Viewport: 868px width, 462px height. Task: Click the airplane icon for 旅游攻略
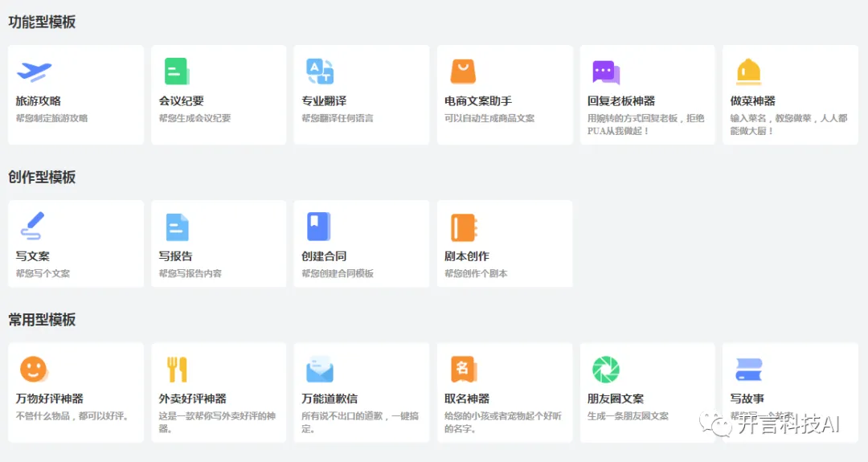pyautogui.click(x=35, y=72)
